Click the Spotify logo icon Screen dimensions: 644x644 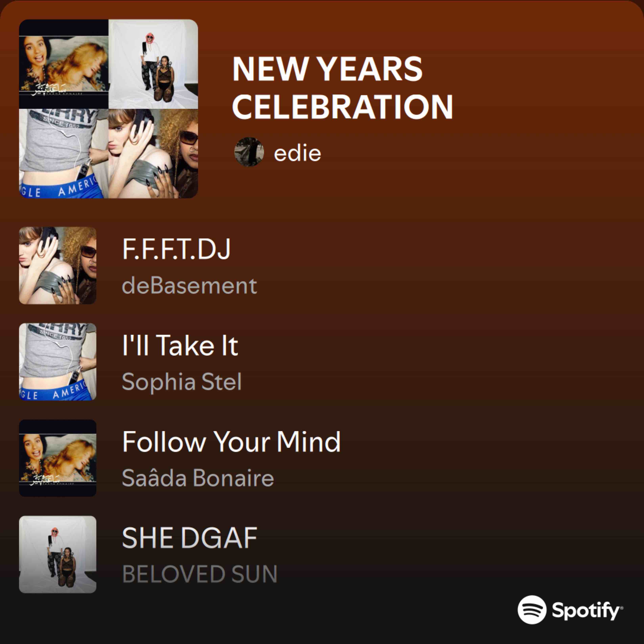click(532, 610)
